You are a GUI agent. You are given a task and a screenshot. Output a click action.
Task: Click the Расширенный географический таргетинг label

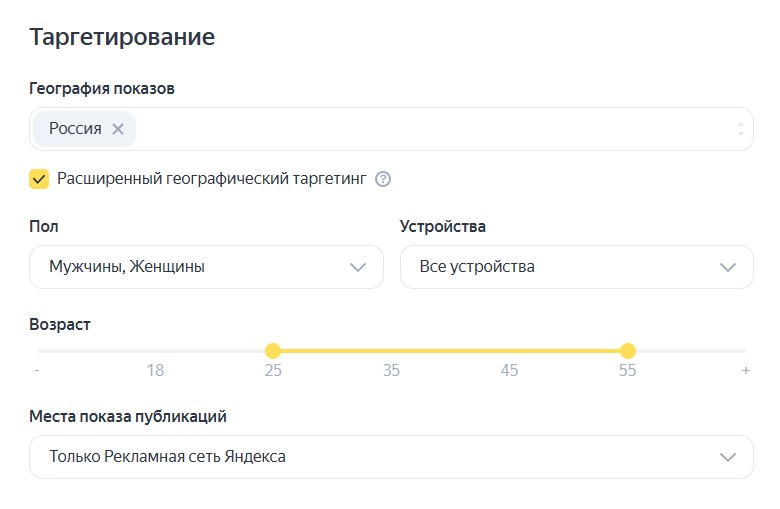pos(211,179)
